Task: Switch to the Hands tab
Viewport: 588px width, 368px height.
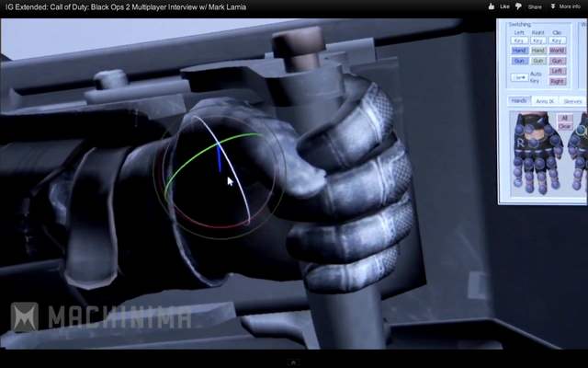Action: pyautogui.click(x=519, y=100)
